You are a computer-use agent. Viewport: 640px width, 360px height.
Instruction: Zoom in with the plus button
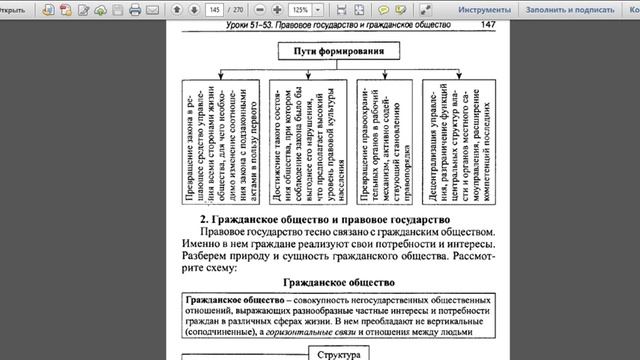point(277,10)
